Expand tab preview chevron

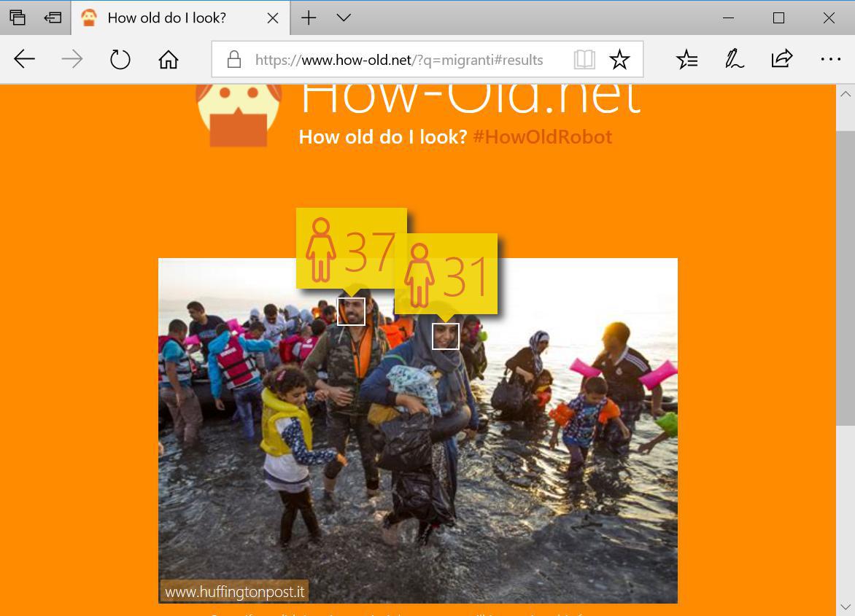point(344,17)
